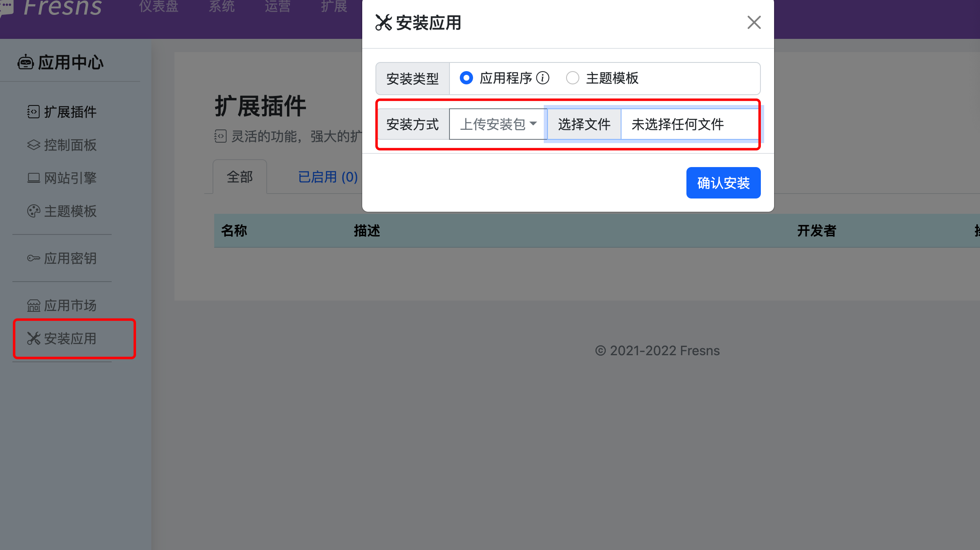This screenshot has width=980, height=550.
Task: Click the 安装方式 label
Action: (412, 124)
